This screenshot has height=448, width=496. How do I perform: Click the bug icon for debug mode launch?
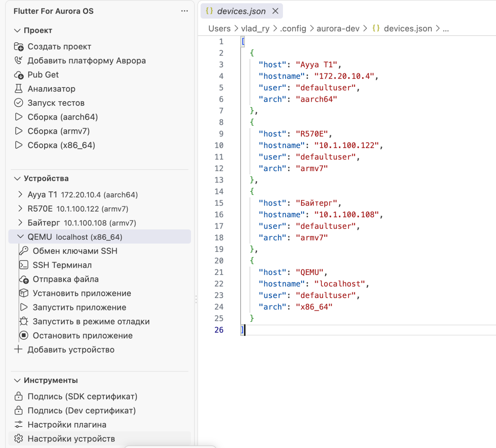coord(24,321)
